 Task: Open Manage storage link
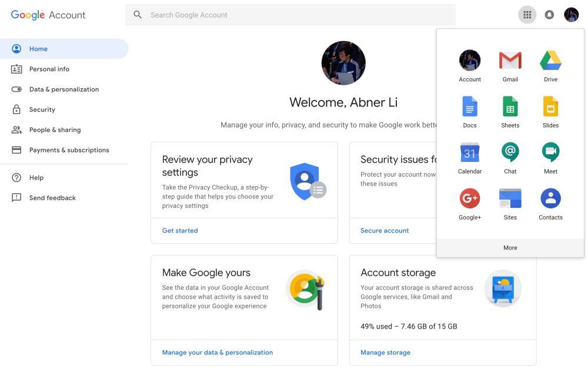pos(385,352)
